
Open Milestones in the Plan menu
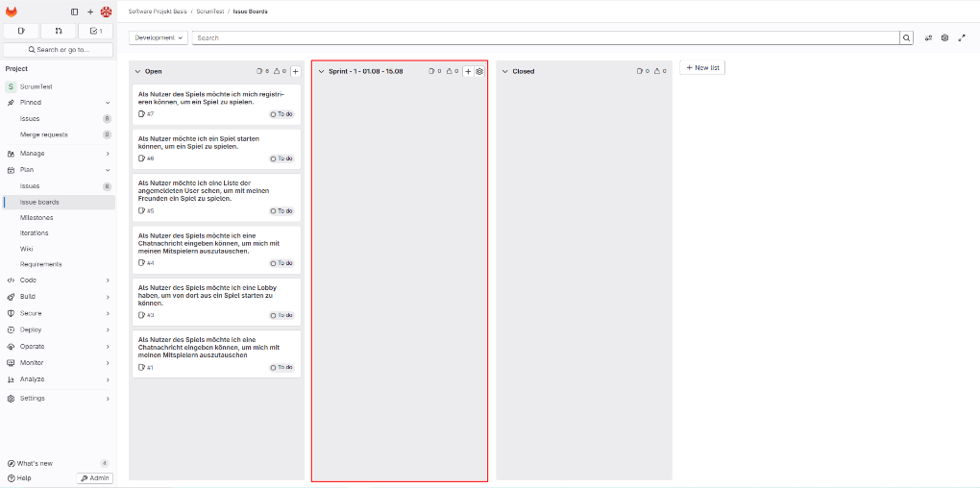(37, 218)
